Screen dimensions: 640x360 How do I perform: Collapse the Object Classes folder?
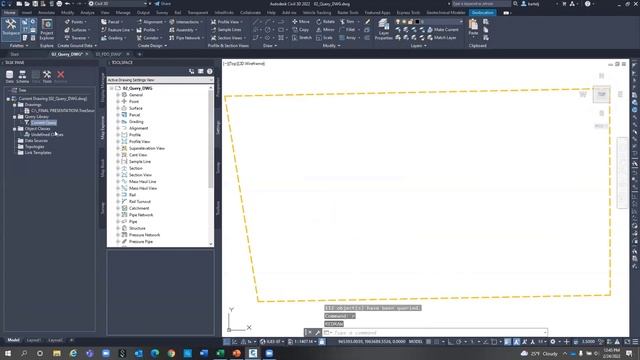(x=15, y=129)
